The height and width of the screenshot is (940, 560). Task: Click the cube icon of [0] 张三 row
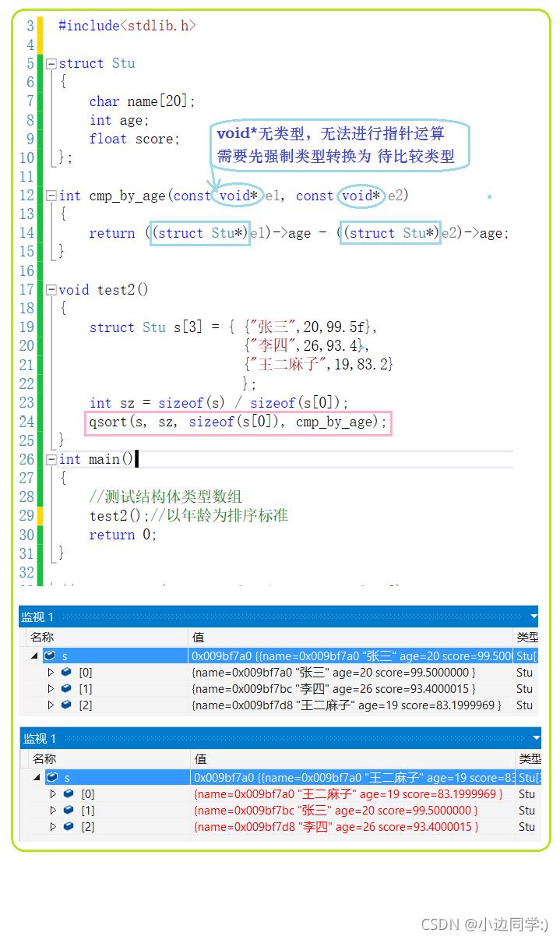[66, 672]
